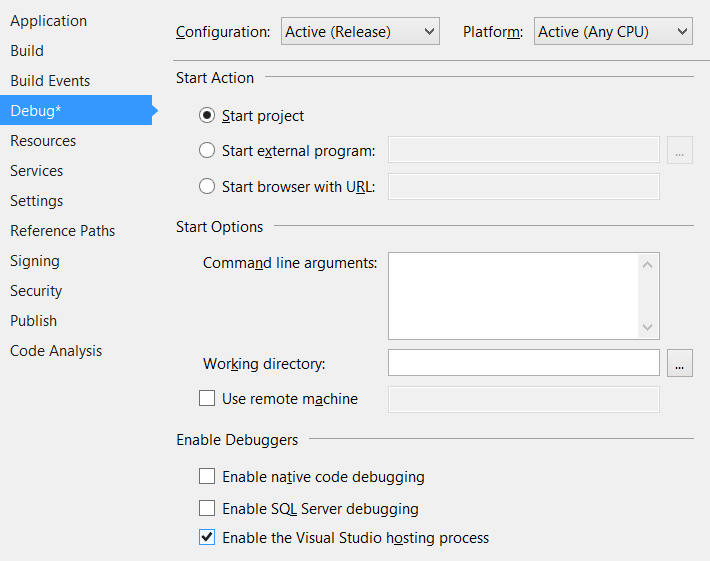Open the Configuration dropdown
Image resolution: width=710 pixels, height=561 pixels.
tap(360, 32)
